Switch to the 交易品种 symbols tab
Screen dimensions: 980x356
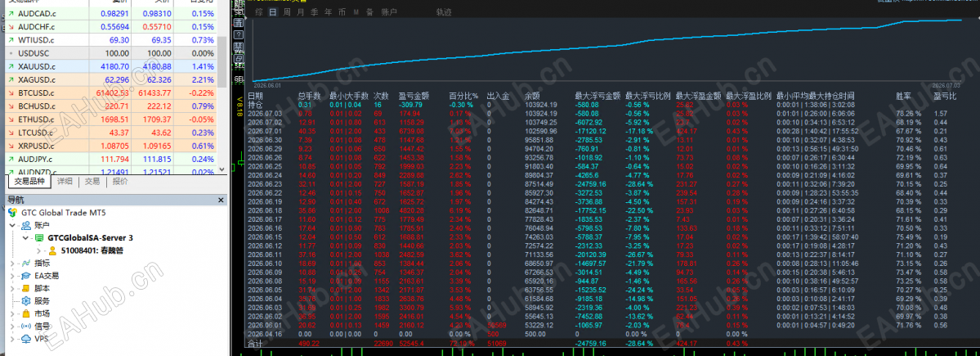[x=29, y=182]
